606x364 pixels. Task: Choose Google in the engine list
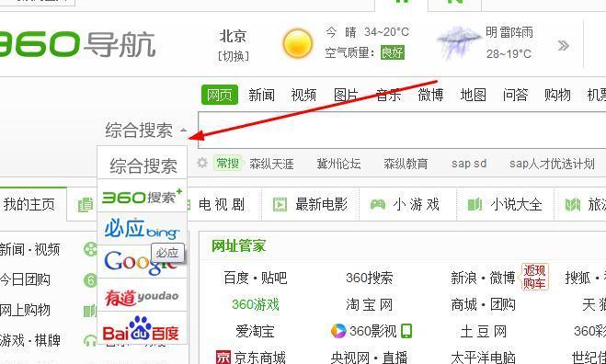[143, 262]
